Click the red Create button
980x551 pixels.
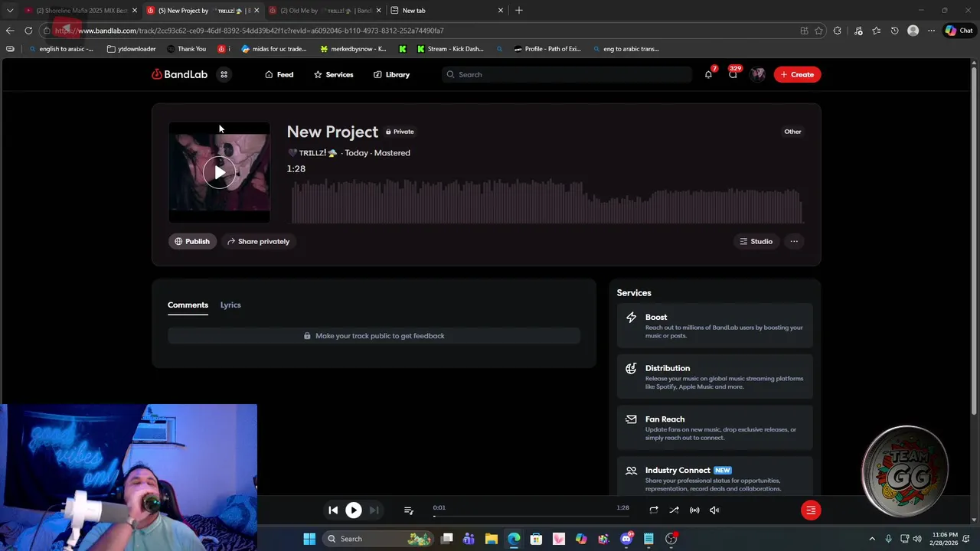(797, 74)
